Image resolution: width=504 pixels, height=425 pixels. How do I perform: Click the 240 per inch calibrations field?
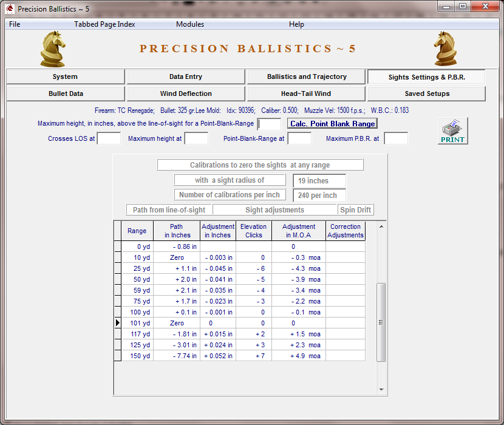[x=319, y=195]
